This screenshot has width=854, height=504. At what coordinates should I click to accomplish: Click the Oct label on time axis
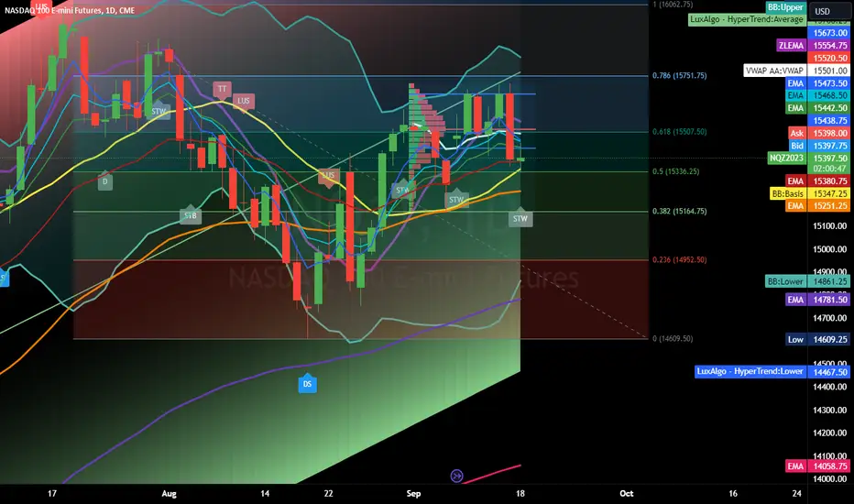(x=627, y=494)
